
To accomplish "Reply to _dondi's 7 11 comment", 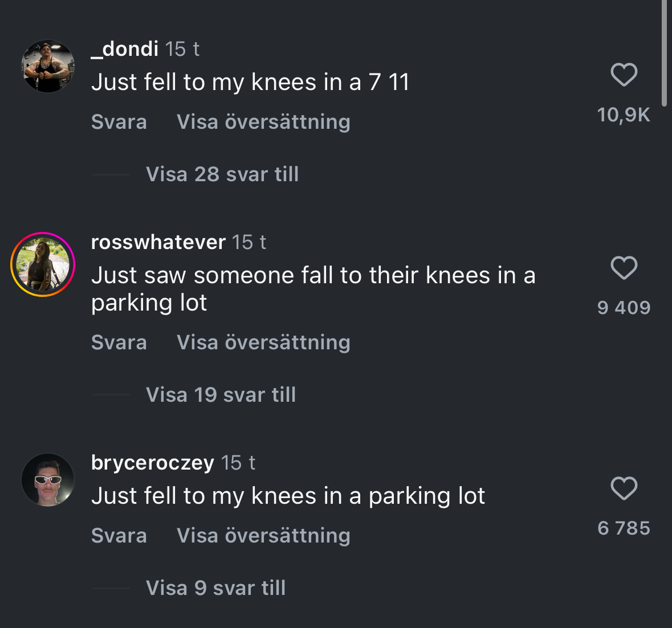I will click(119, 122).
